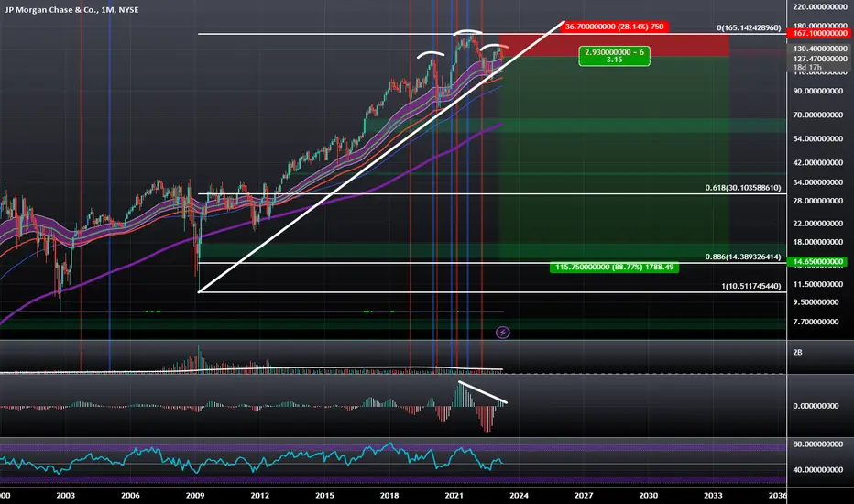Click the 18.000000000 price axis value

[x=818, y=242]
